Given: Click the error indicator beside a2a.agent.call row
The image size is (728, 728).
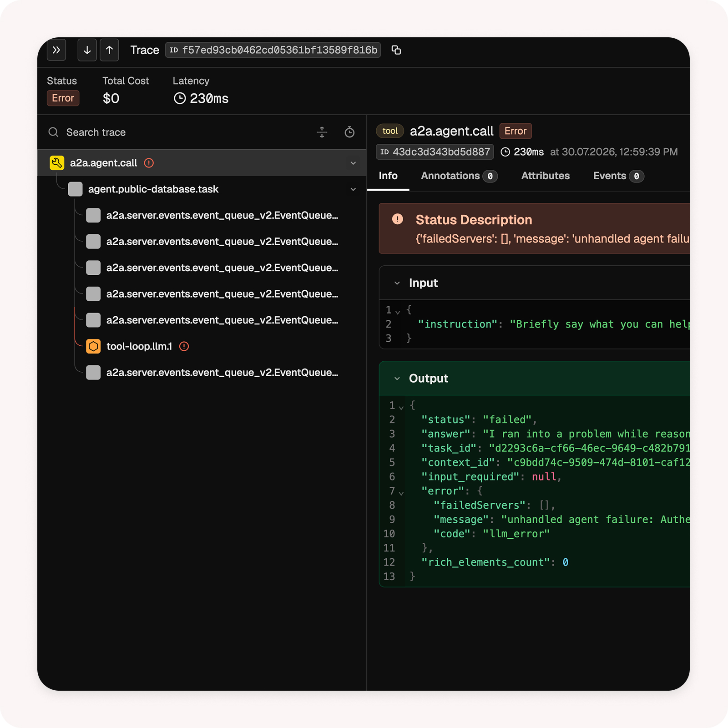Looking at the screenshot, I should [149, 163].
